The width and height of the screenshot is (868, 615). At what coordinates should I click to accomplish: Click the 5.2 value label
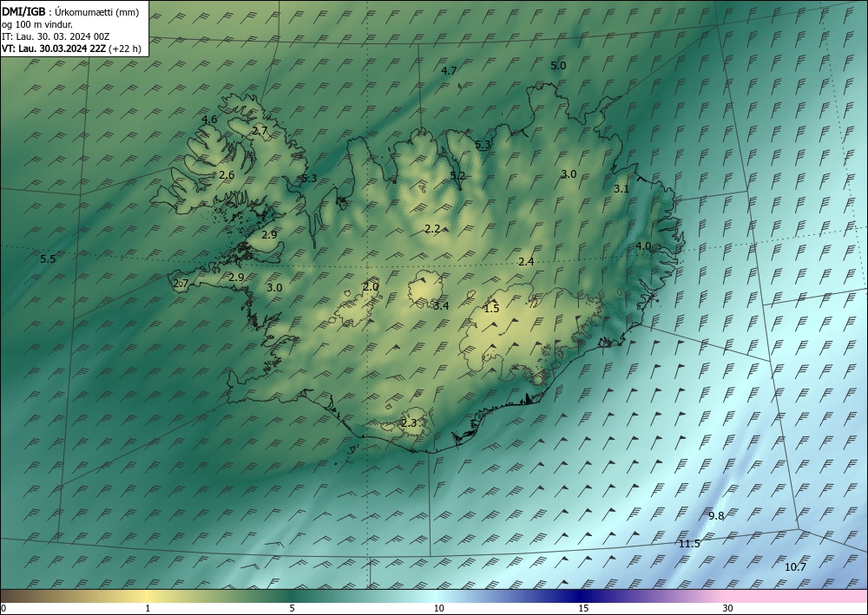tap(457, 175)
